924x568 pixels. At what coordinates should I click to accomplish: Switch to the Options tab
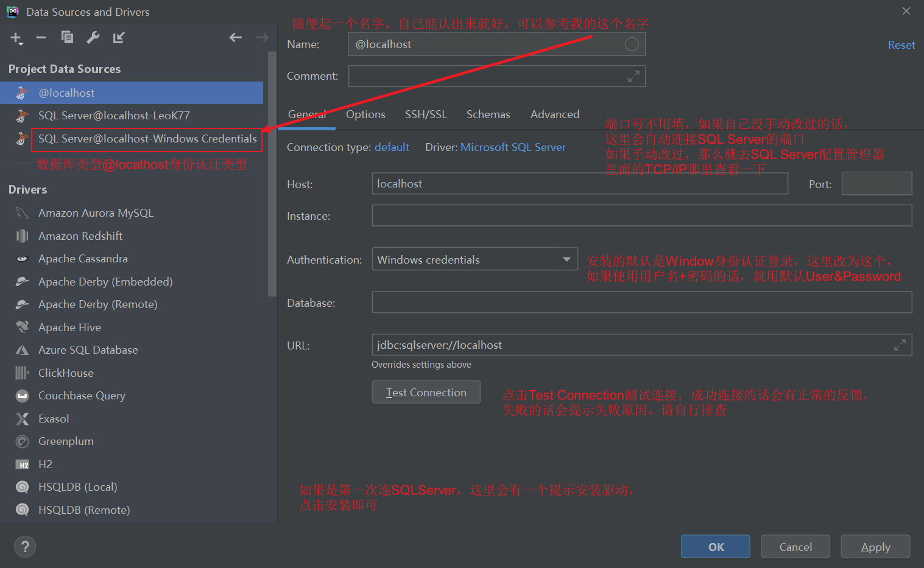[x=365, y=114]
